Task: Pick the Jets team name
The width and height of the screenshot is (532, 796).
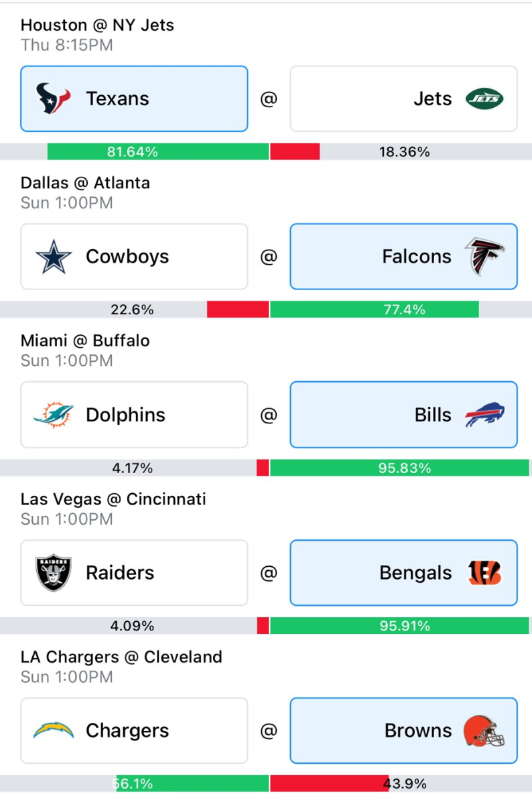Action: [x=433, y=98]
